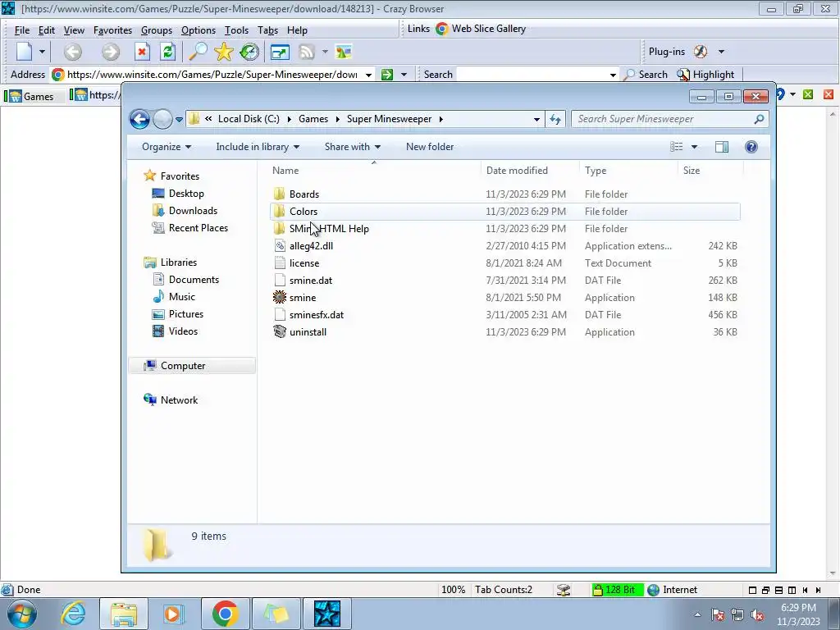Click the Highlight button in browser search bar
The width and height of the screenshot is (840, 630).
(x=705, y=75)
